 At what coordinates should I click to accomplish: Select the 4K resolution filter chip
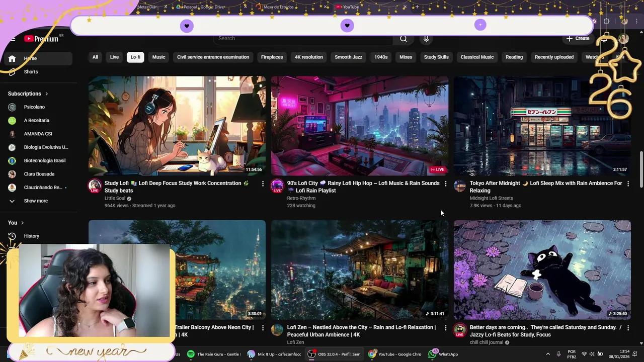pyautogui.click(x=308, y=57)
